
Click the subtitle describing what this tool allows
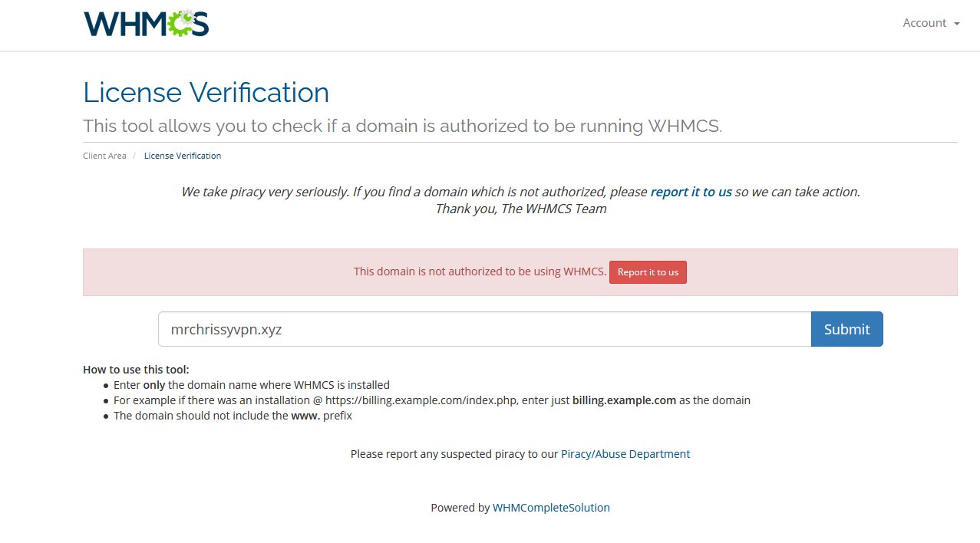click(402, 126)
